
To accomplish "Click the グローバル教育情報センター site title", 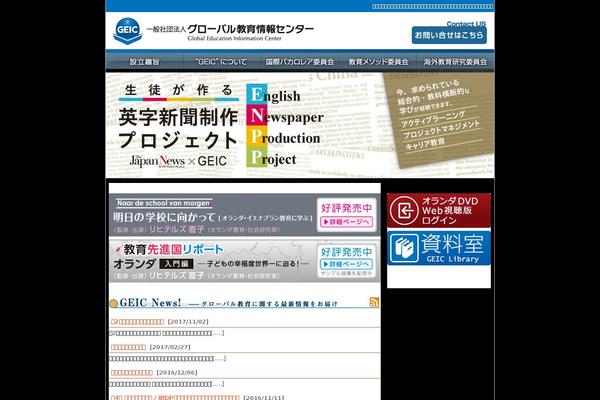I will click(x=250, y=29).
